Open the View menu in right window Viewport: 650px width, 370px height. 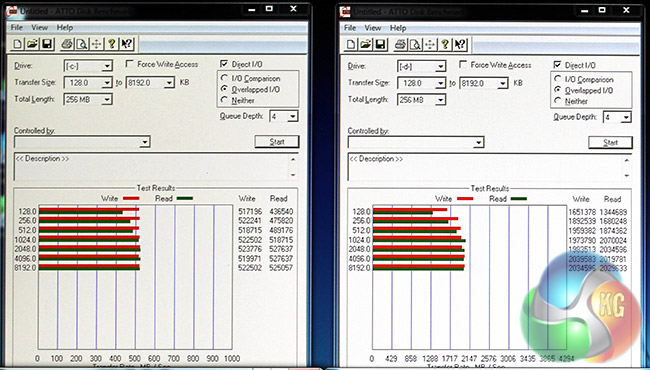(x=373, y=28)
